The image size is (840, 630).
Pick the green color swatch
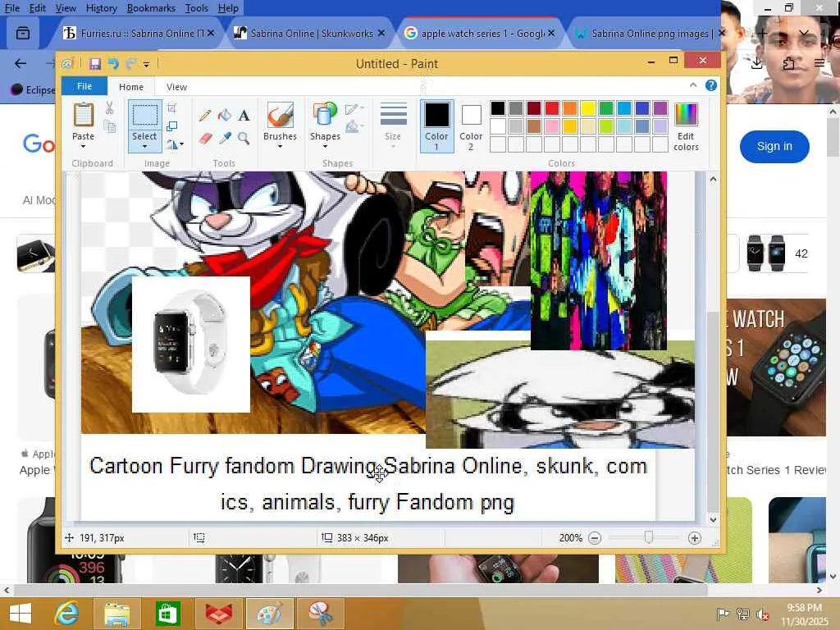click(x=606, y=108)
